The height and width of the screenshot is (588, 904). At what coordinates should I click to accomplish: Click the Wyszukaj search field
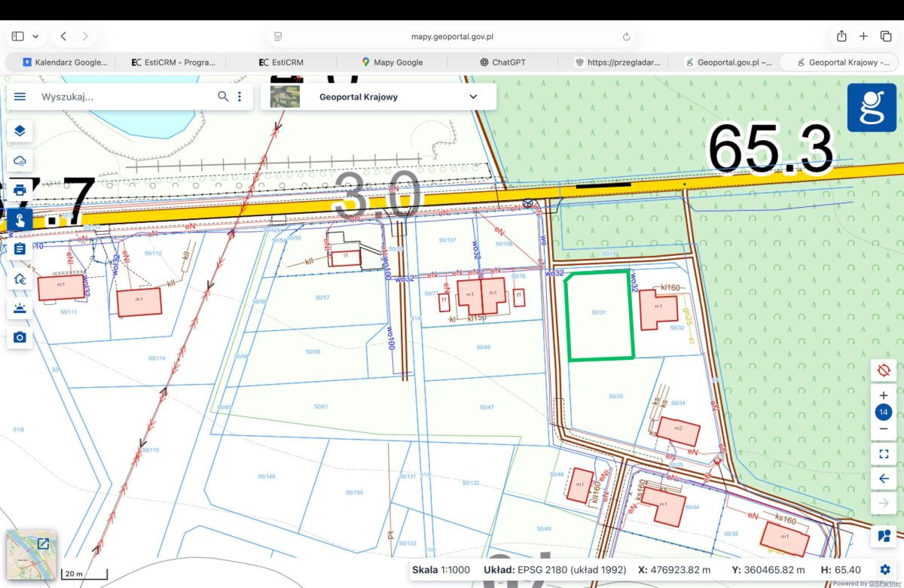124,96
